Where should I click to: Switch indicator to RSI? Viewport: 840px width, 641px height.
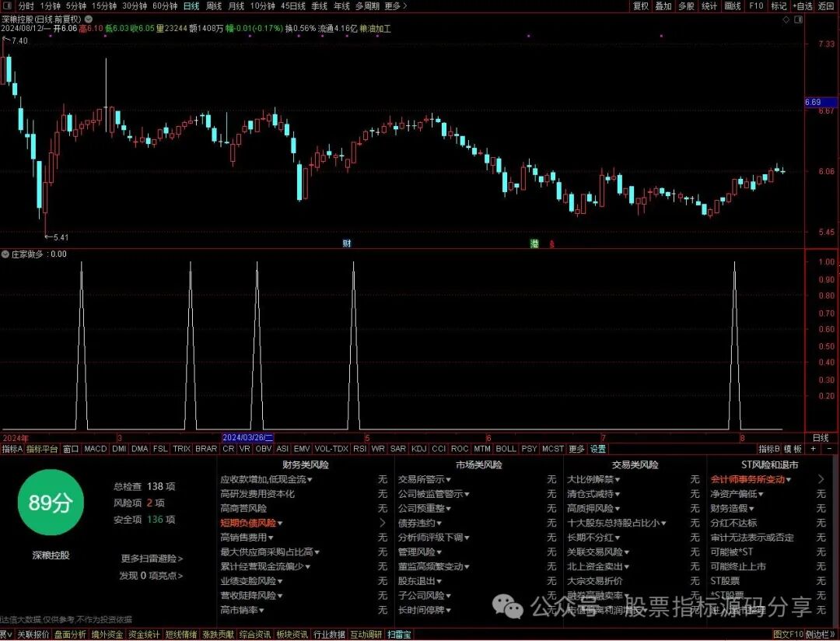(x=359, y=449)
